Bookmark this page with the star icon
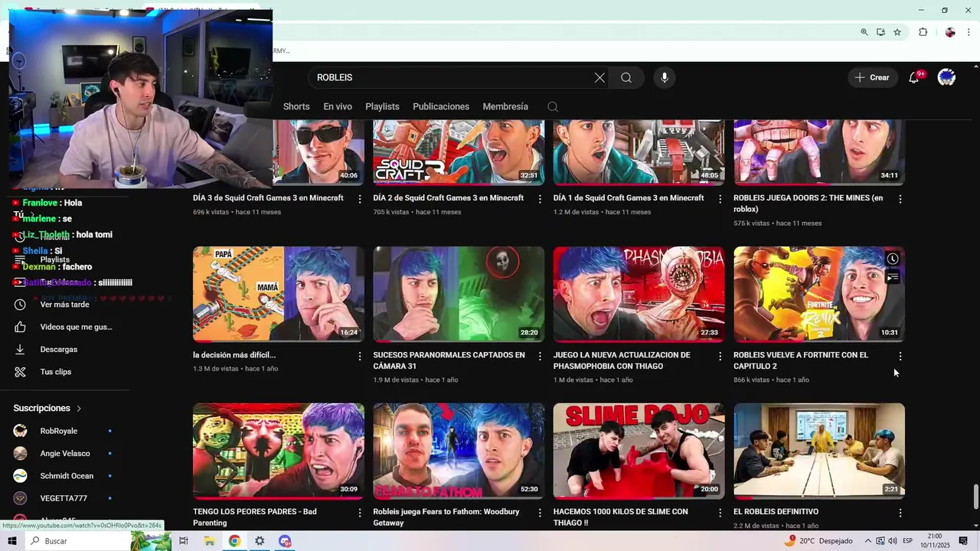The image size is (980, 551). click(x=897, y=32)
